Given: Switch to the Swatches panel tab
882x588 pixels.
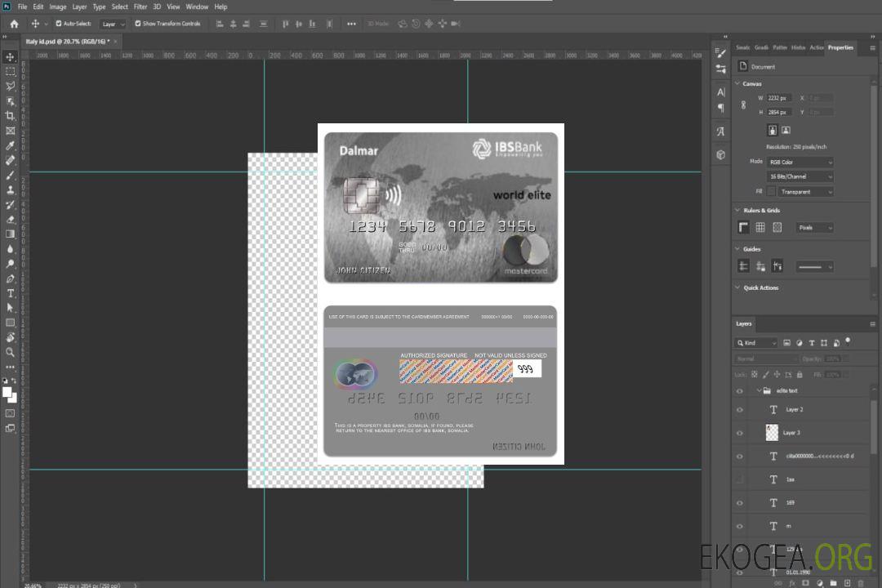Looking at the screenshot, I should 742,47.
